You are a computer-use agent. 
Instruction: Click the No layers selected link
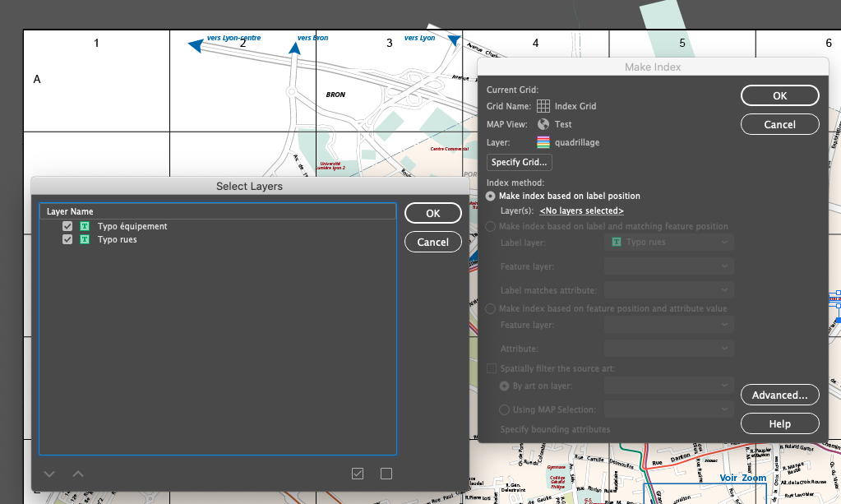point(581,211)
